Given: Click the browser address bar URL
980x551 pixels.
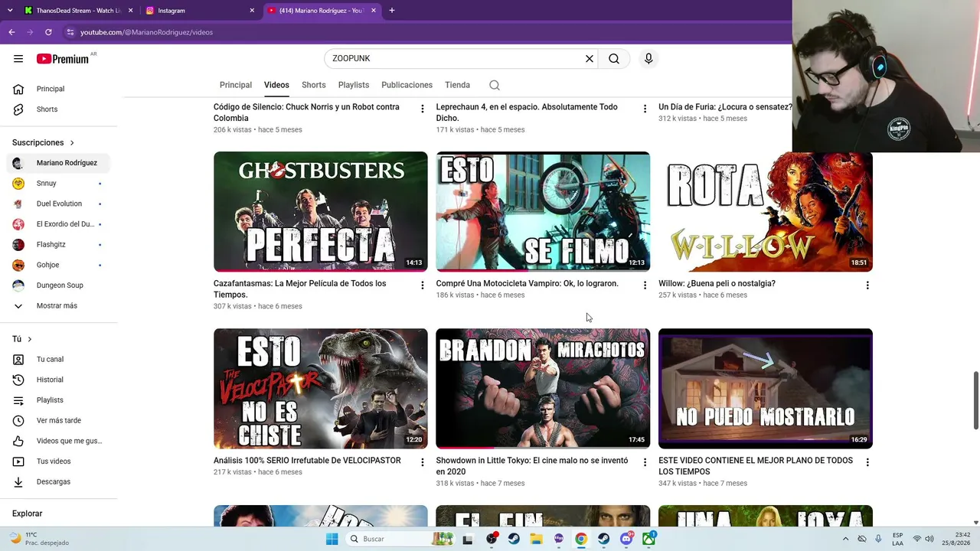Looking at the screenshot, I should coord(147,32).
